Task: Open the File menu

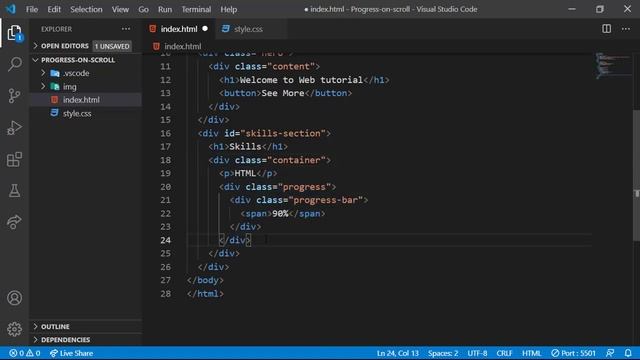Action: [32, 9]
